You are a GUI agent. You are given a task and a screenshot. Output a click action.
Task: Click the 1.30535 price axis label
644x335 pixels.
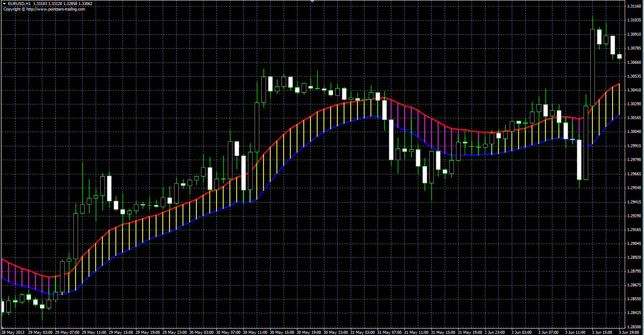tap(634, 76)
